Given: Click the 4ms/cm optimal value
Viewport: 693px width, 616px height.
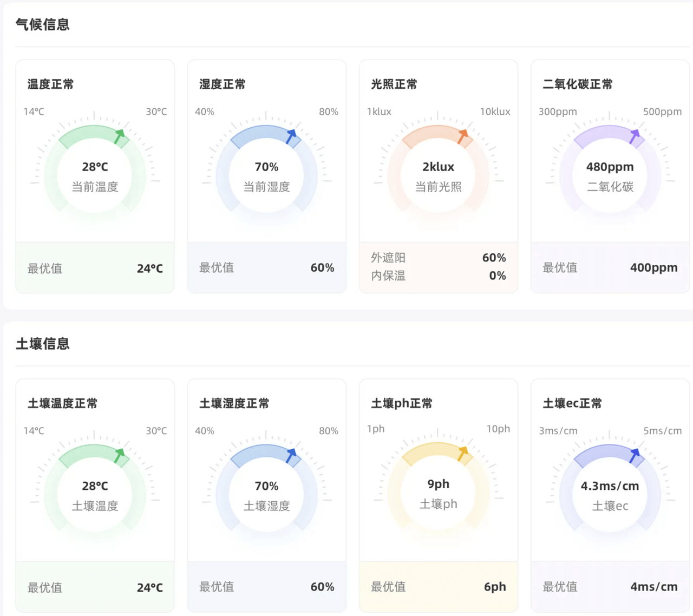Looking at the screenshot, I should coord(653,587).
